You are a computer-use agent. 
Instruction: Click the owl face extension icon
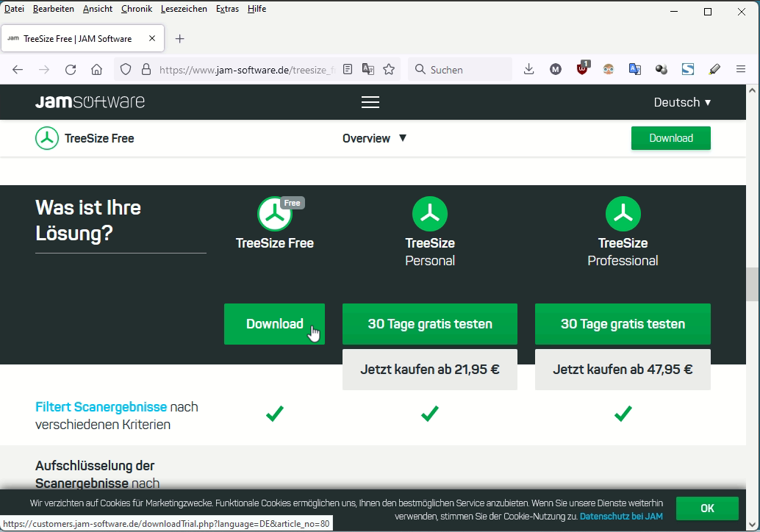(609, 69)
